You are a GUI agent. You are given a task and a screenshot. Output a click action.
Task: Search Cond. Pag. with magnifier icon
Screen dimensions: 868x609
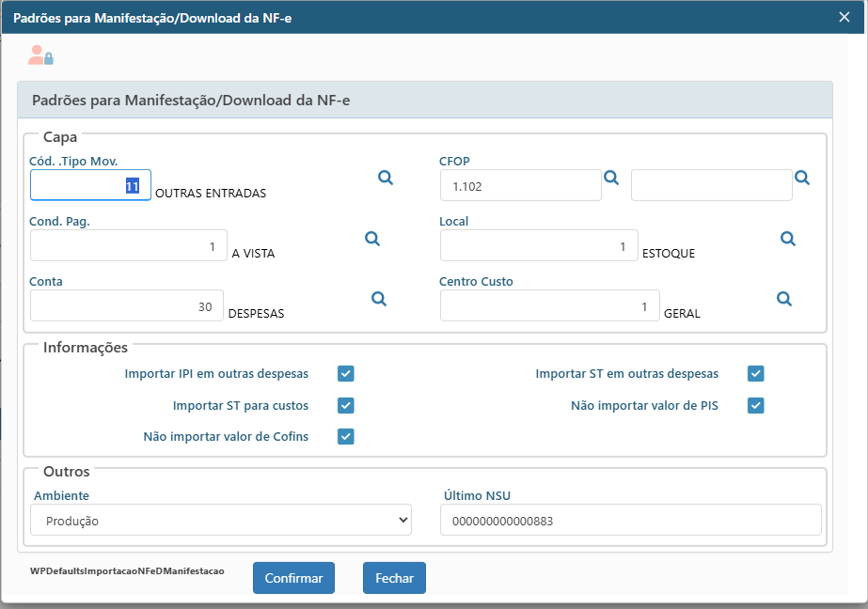pyautogui.click(x=372, y=239)
